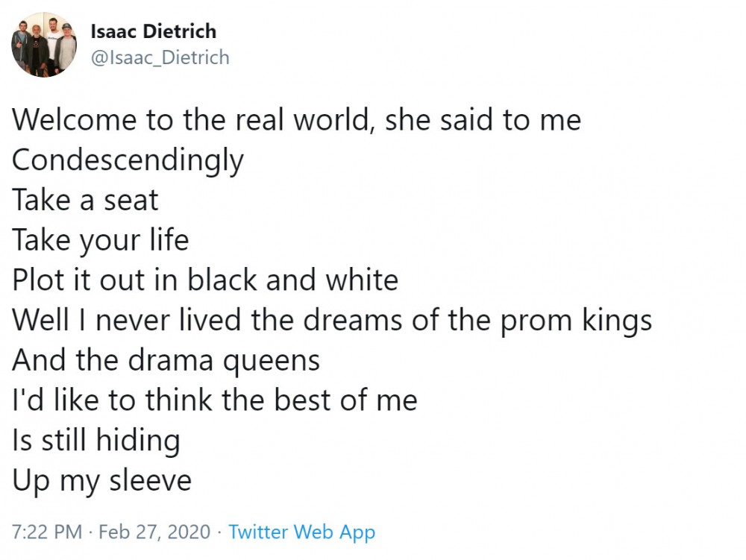Click the line 'Plot it out in black and white'
This screenshot has height=560, width=746.
[x=205, y=280]
